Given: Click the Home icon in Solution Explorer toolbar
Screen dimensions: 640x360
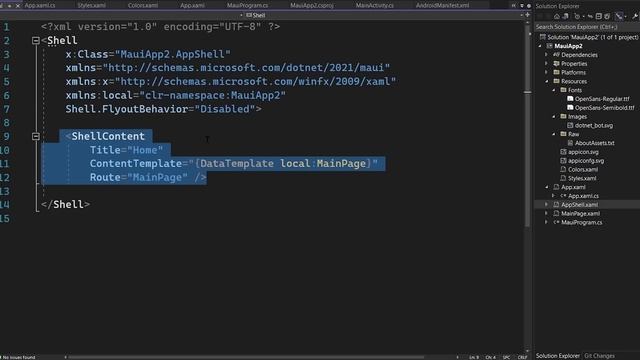Looking at the screenshot, I should 557,16.
